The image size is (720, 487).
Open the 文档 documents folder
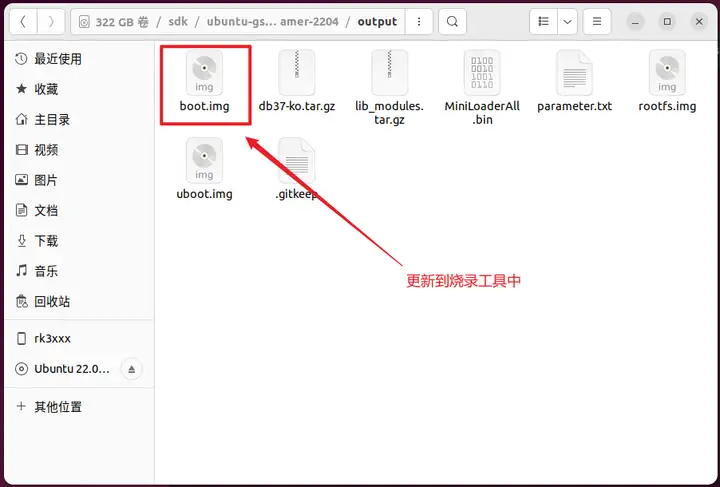click(x=79, y=210)
